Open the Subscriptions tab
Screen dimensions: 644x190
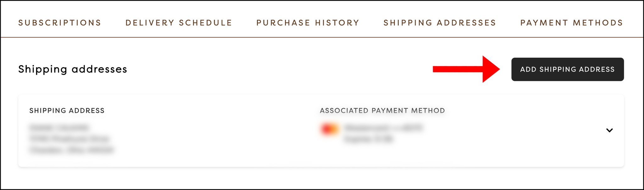60,23
